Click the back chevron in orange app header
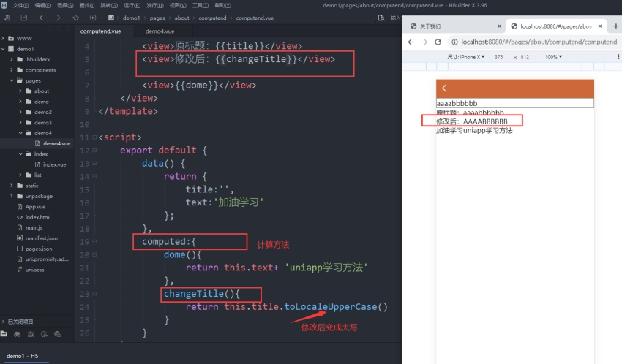This screenshot has width=622, height=364. tap(444, 88)
